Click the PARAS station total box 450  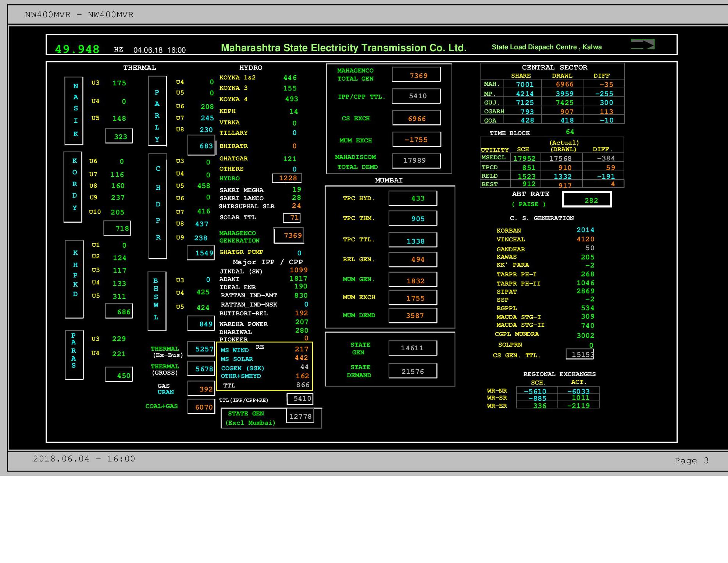(x=119, y=375)
